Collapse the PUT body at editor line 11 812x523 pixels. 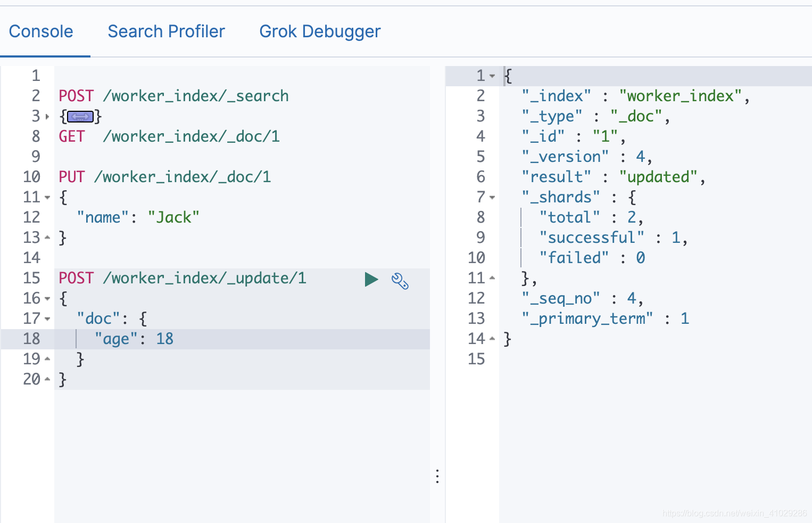47,197
